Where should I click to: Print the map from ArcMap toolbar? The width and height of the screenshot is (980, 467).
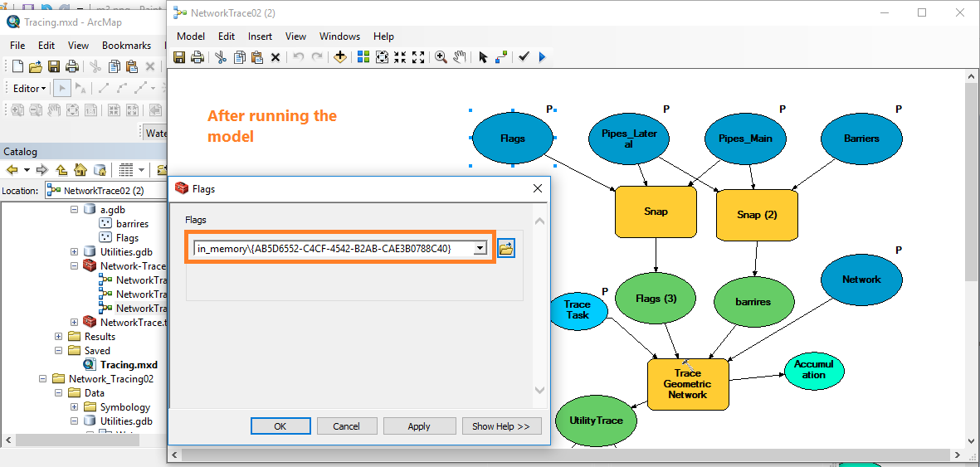[x=72, y=66]
